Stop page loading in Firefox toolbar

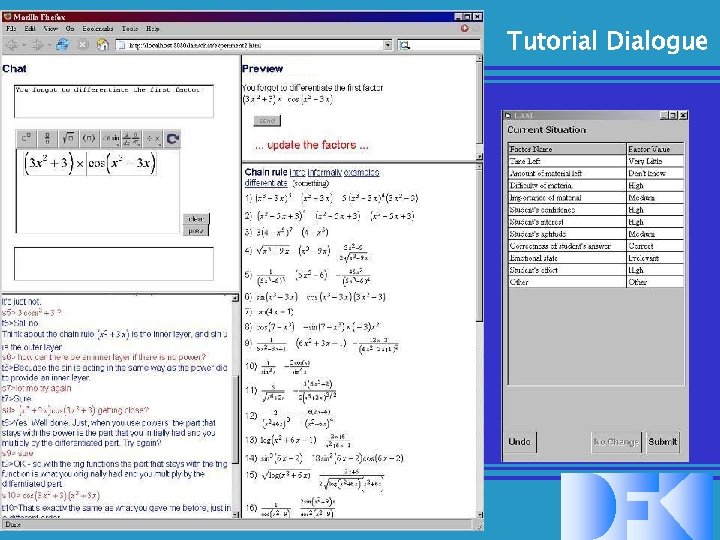tap(83, 45)
